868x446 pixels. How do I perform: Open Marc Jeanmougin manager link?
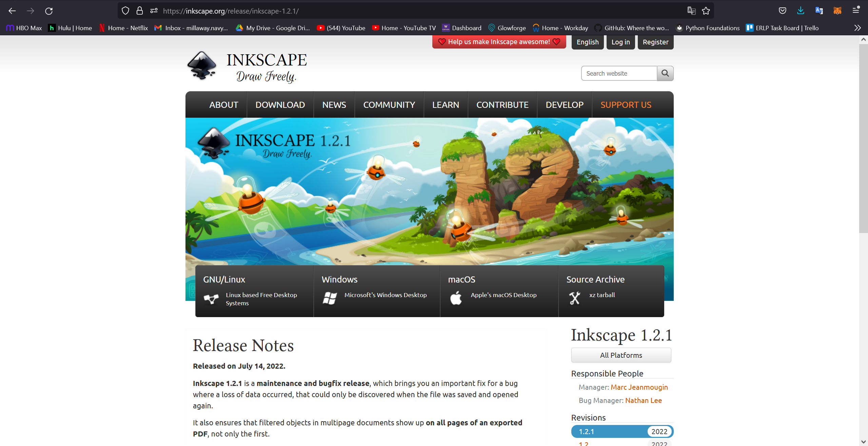point(639,387)
